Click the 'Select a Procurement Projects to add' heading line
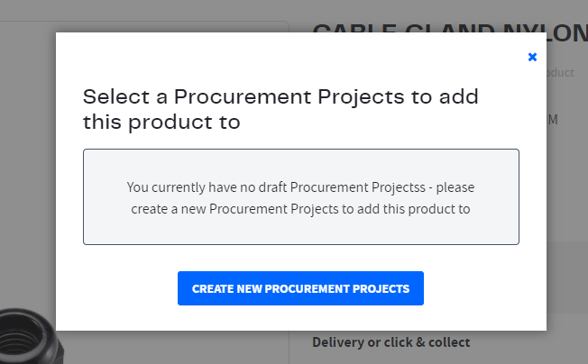The width and height of the screenshot is (588, 364). 280,97
